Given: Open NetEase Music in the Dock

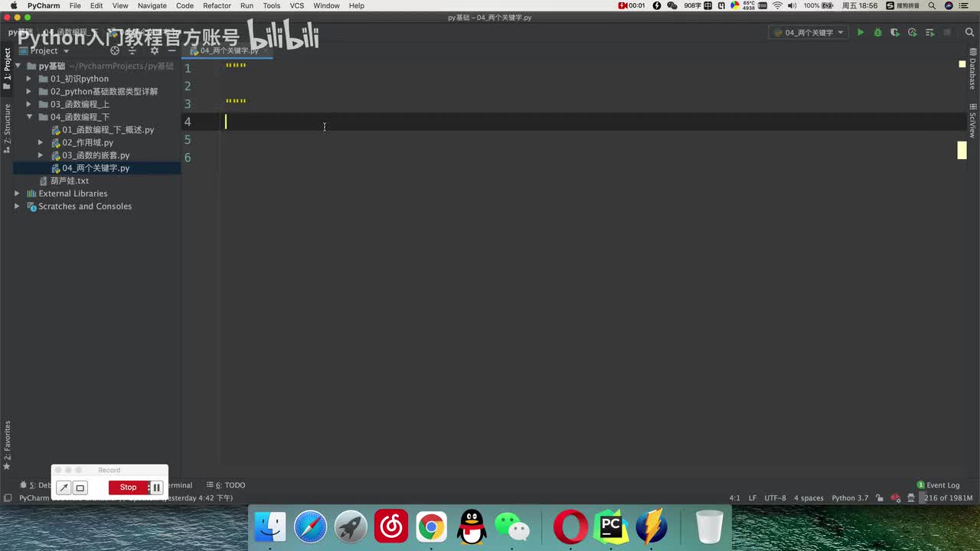Looking at the screenshot, I should pos(391,527).
